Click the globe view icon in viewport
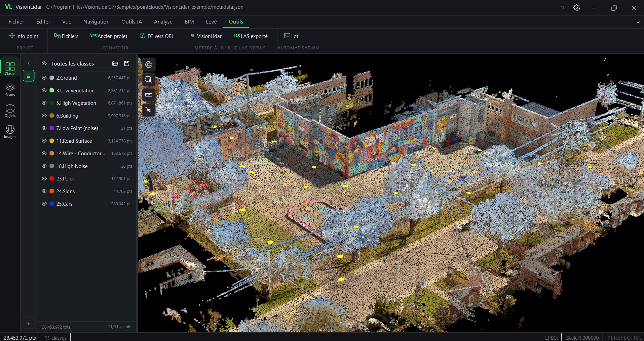644x341 pixels. [x=149, y=65]
